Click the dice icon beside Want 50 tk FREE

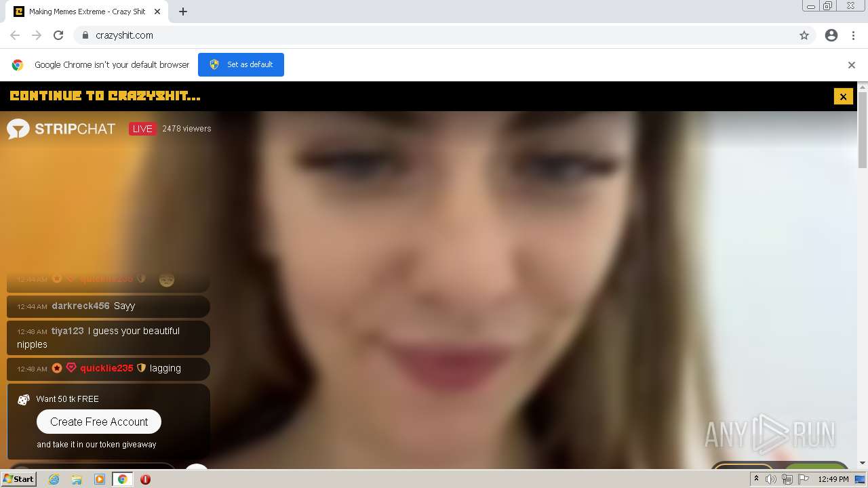tap(23, 400)
